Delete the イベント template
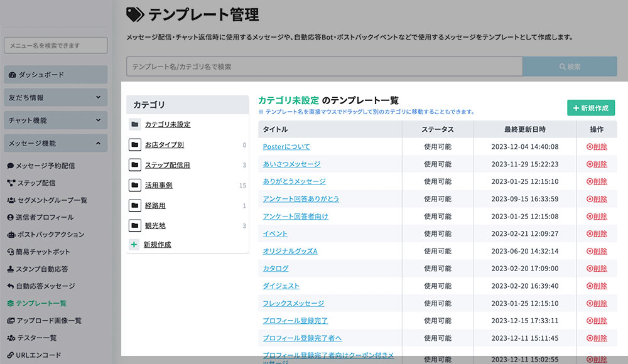The height and width of the screenshot is (364, 628). [x=597, y=234]
